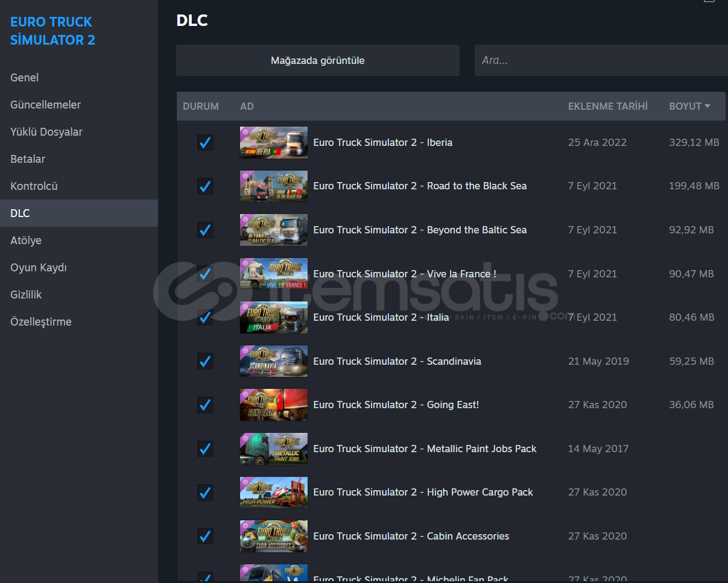This screenshot has width=728, height=583.
Task: Select 'Euro Truck Simulator 2 - Going East!' text
Action: click(396, 405)
